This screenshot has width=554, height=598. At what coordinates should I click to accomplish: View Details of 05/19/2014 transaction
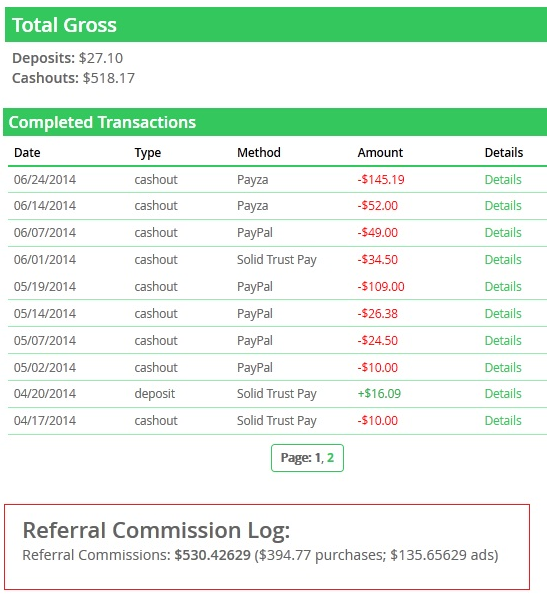(503, 286)
